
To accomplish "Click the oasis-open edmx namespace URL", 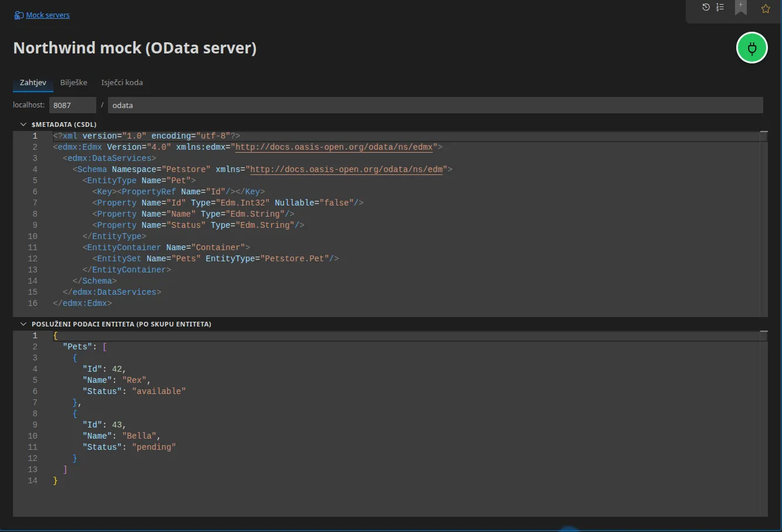I will point(334,147).
